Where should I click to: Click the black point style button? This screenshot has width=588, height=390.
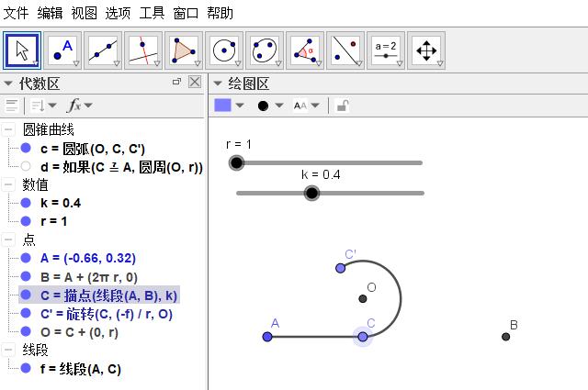point(264,106)
